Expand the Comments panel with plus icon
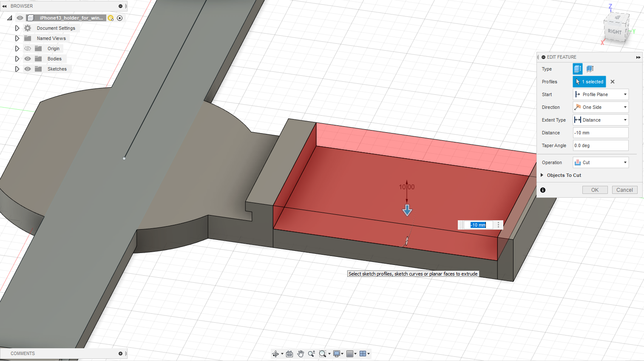Image resolution: width=644 pixels, height=361 pixels. click(x=120, y=353)
